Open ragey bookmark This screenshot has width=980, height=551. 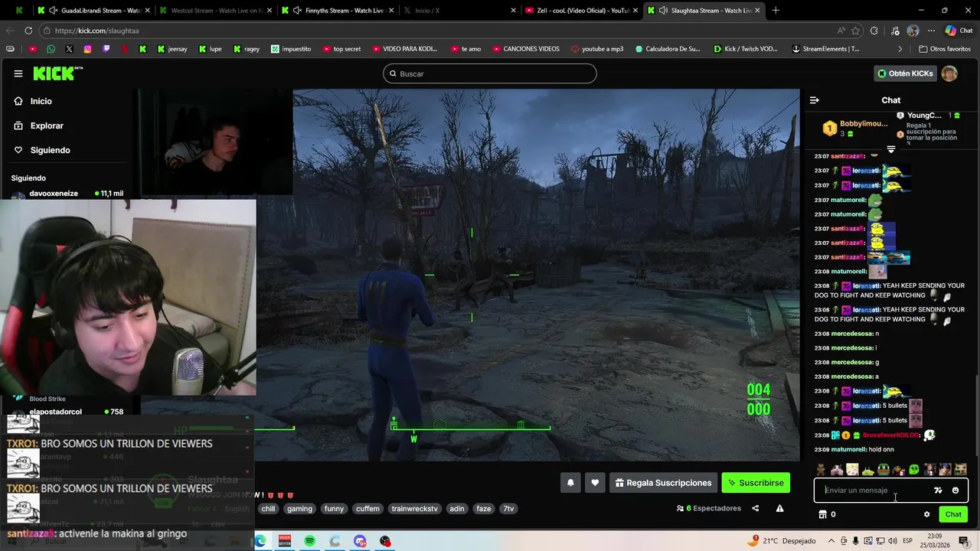click(x=247, y=48)
